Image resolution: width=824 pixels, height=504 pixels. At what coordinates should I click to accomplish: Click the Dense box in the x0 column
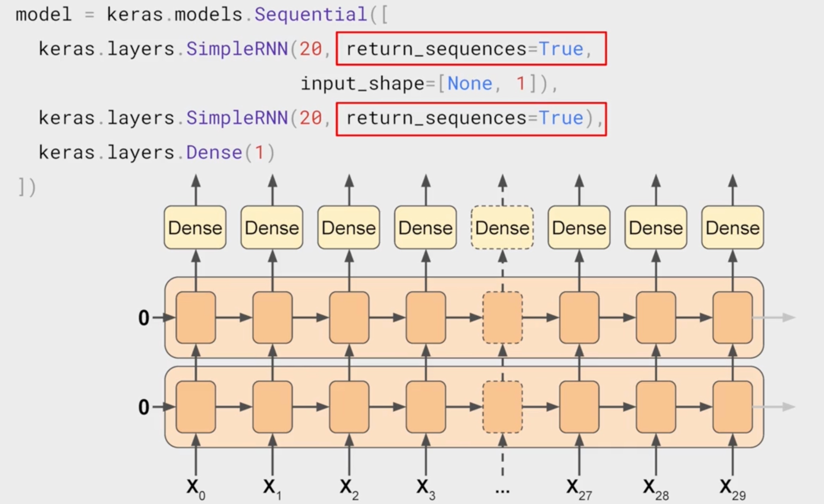coord(195,228)
